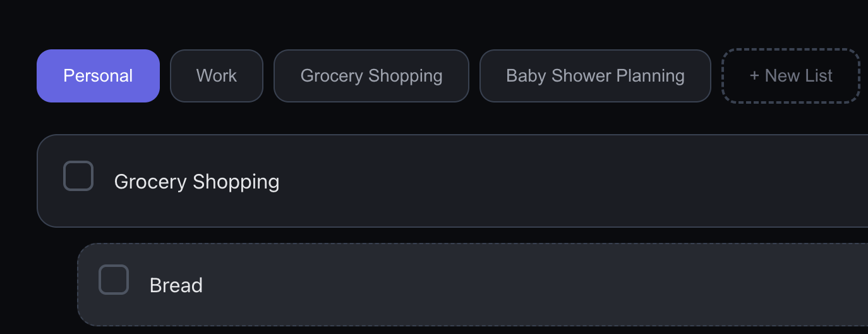This screenshot has height=334, width=868.
Task: Select the Grocery Shopping list tab
Action: 371,76
